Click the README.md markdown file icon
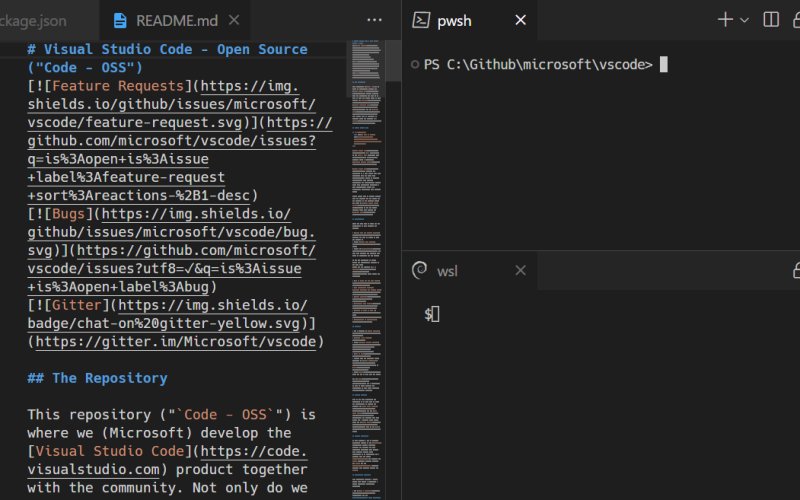Screen dimensions: 800x500 pyautogui.click(x=120, y=20)
